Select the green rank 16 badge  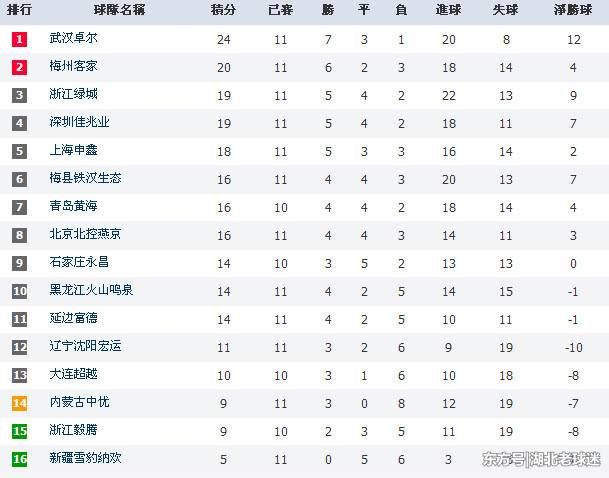click(19, 458)
